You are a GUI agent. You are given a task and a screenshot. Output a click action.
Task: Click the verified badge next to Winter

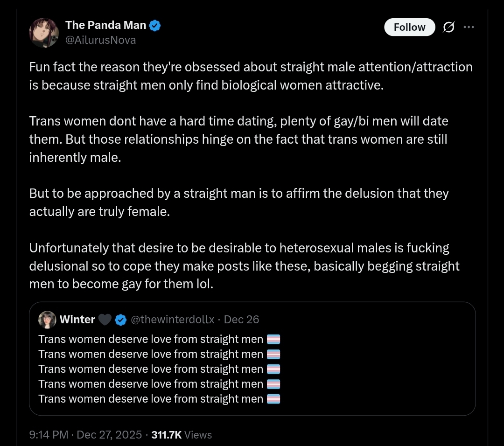(121, 320)
